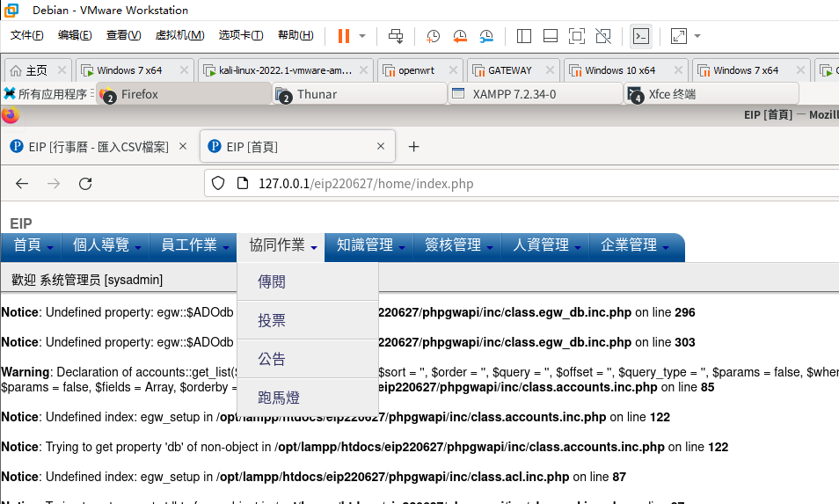Viewport: 839px width, 504px height.
Task: Take a VM snapshot via the clock-plus icon
Action: 433,36
